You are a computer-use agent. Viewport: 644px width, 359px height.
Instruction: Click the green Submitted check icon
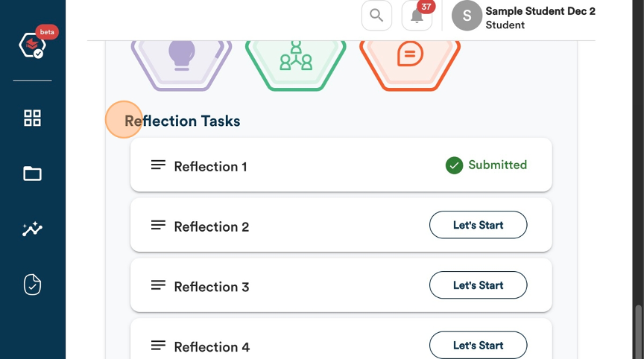pos(454,165)
